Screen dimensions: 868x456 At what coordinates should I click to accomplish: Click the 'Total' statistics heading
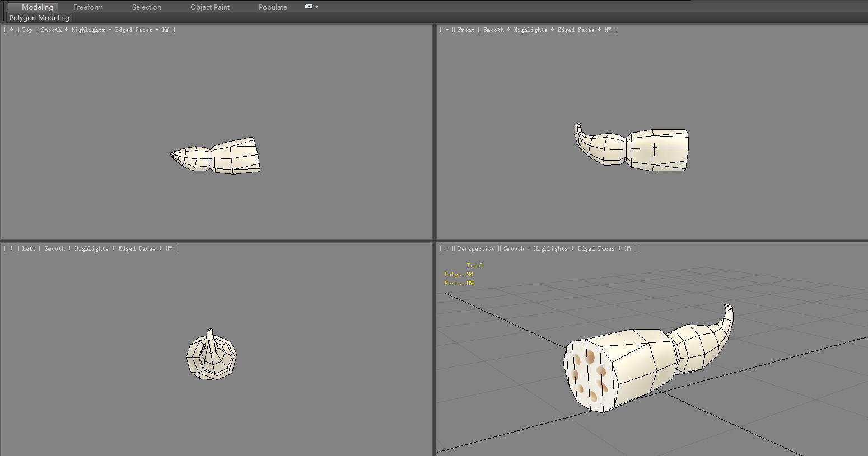[x=475, y=265]
